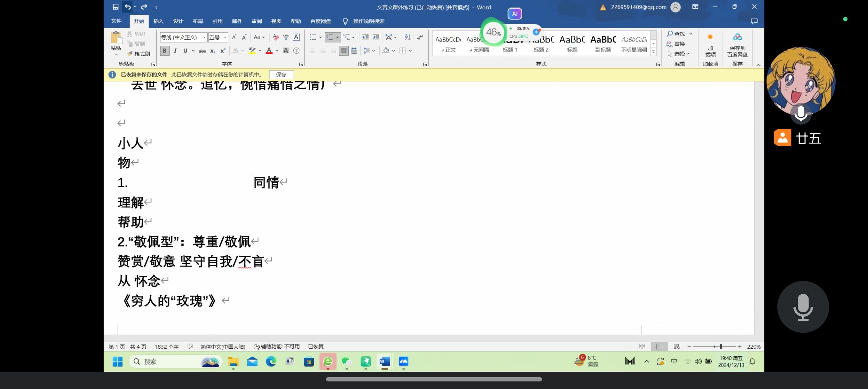Show paragraph marks icon
Viewport: 868px width, 389px height.
(420, 37)
